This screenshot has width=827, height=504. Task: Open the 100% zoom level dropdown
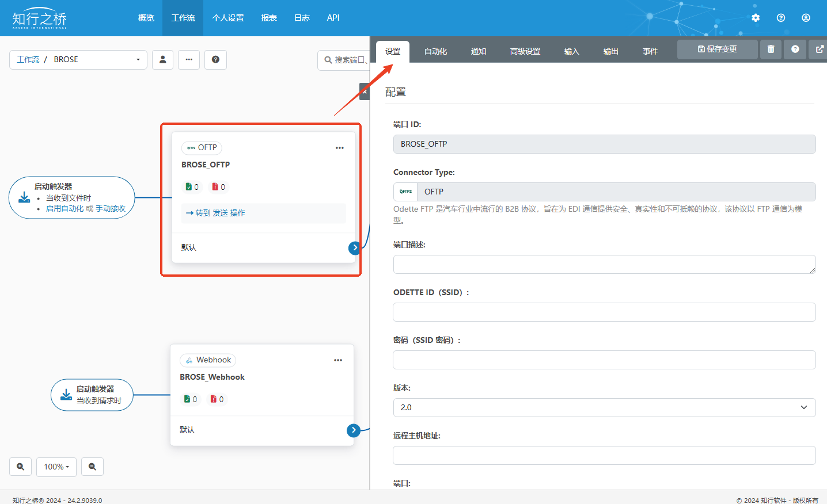point(56,467)
